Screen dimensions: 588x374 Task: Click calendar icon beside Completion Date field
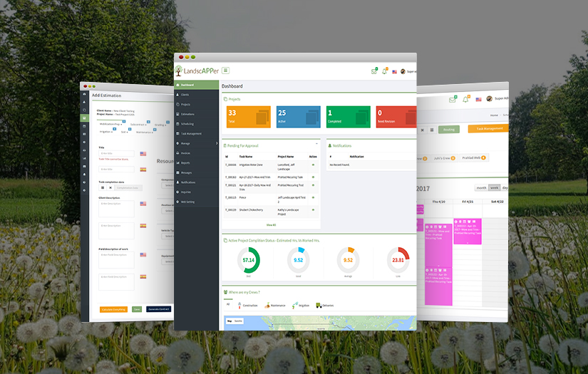[x=103, y=188]
